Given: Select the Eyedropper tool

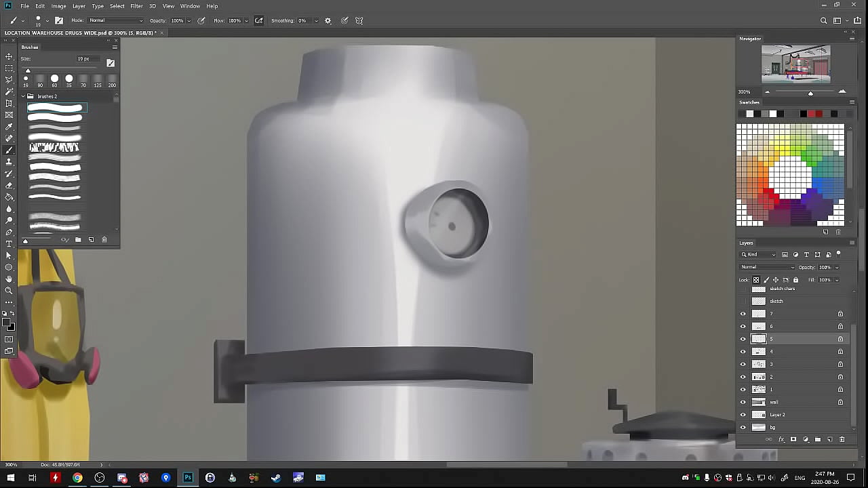Looking at the screenshot, I should coord(9,127).
